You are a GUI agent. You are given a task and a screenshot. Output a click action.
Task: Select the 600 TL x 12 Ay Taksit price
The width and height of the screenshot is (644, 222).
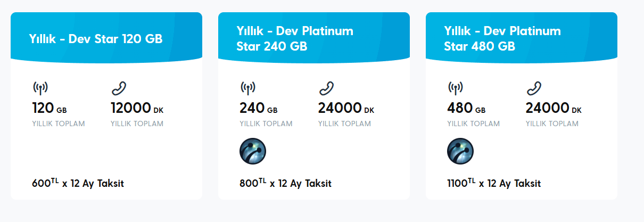(78, 184)
